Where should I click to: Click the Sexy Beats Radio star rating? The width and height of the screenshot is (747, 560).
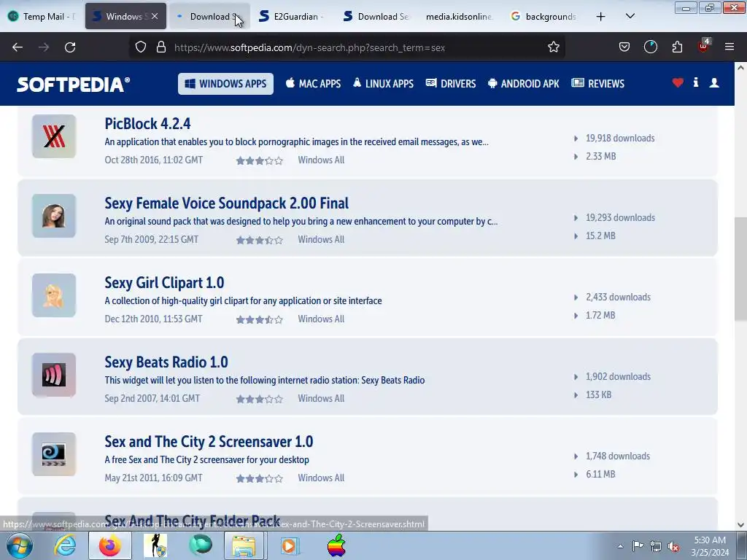(260, 400)
